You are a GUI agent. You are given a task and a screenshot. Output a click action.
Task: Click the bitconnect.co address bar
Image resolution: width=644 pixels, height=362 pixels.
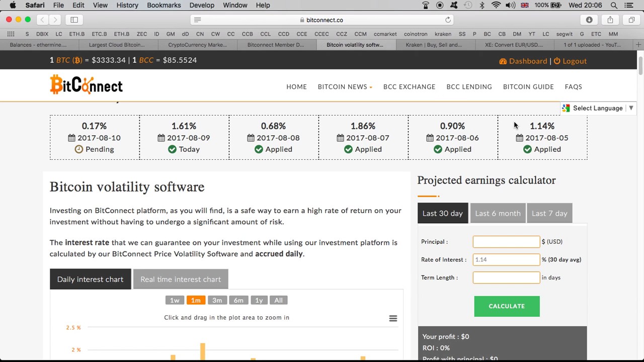[x=322, y=20]
